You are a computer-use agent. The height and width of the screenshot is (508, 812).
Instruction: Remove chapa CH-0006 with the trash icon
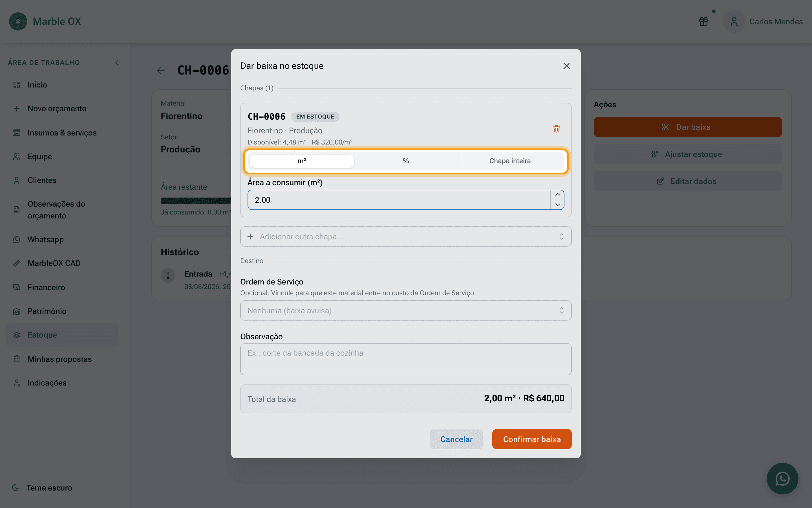[x=556, y=129]
